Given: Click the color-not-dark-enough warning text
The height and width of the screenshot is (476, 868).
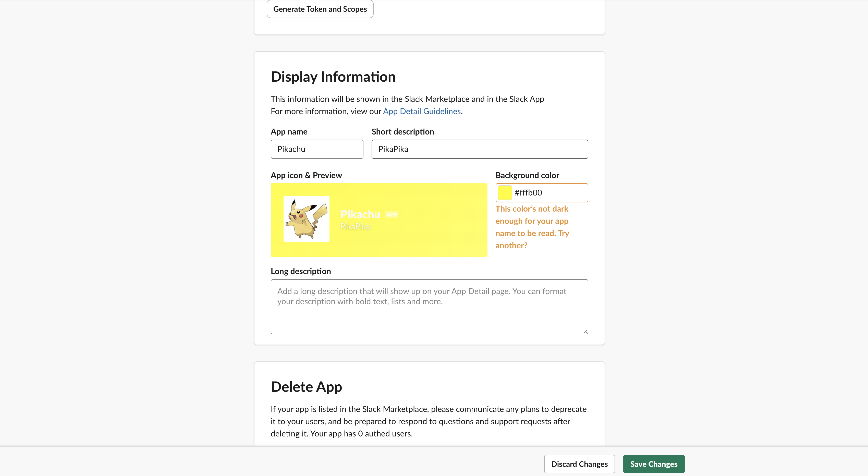Looking at the screenshot, I should [x=532, y=227].
